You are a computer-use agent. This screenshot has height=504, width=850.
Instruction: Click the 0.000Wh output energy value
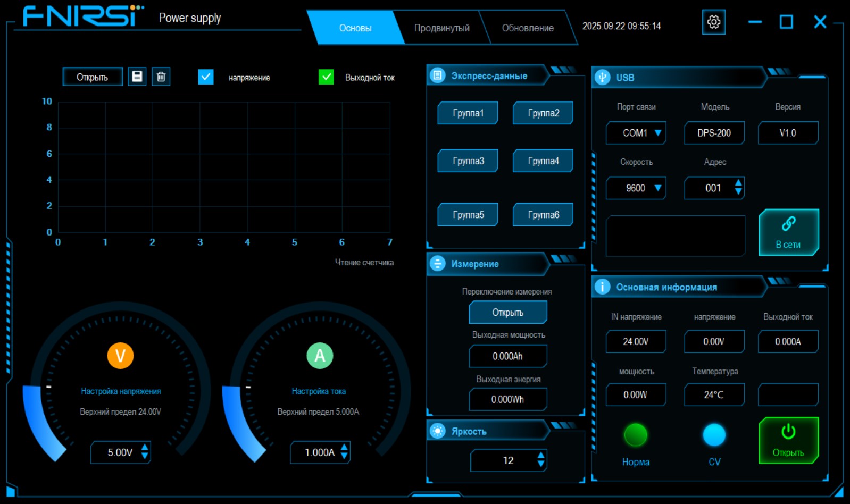[x=508, y=399]
